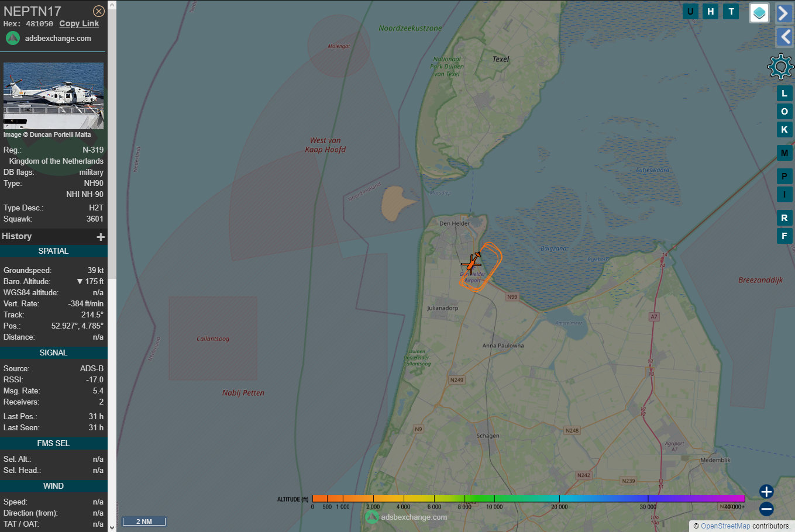This screenshot has height=532, width=795.
Task: Zoom in with the plus button
Action: (766, 492)
